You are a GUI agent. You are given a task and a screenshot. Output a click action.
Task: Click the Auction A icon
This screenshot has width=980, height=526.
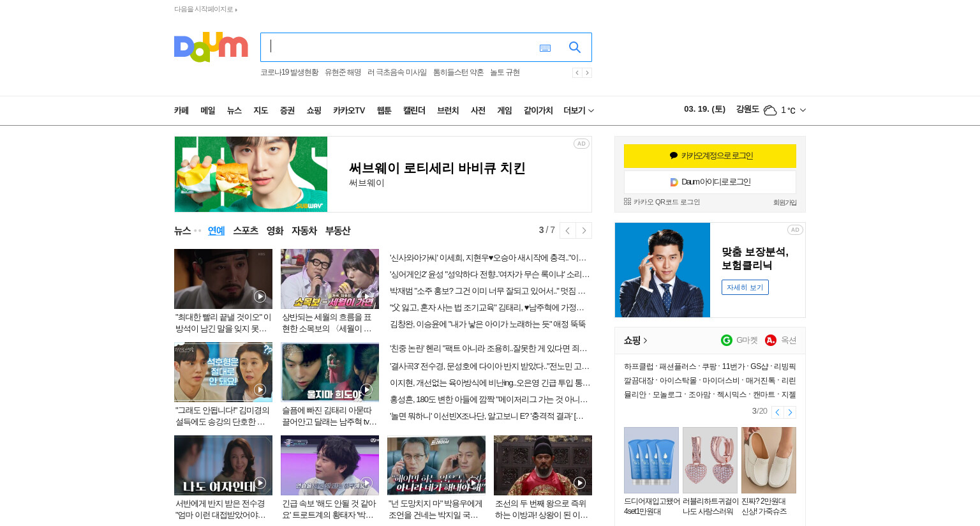(x=771, y=340)
